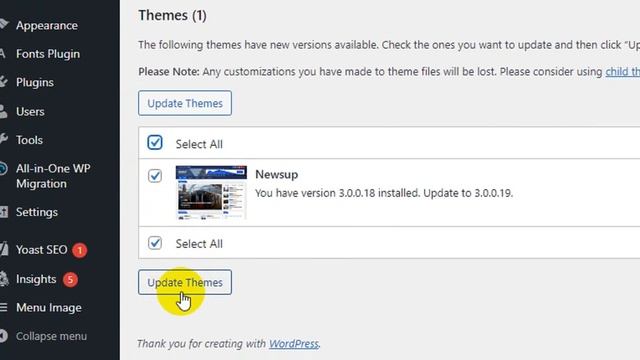This screenshot has height=360, width=640.
Task: Open the Yoast SEO menu
Action: point(42,250)
